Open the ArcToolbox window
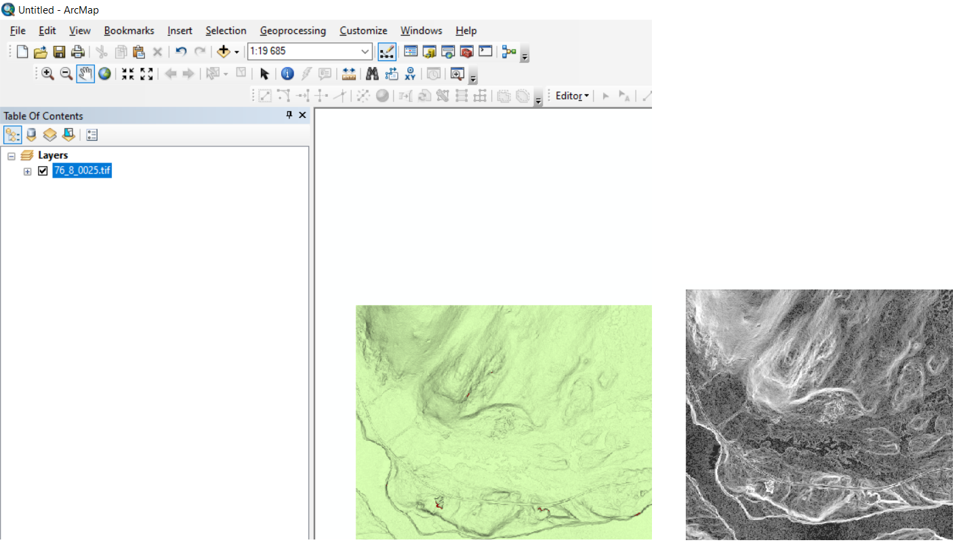Image resolution: width=980 pixels, height=551 pixels. pos(466,52)
